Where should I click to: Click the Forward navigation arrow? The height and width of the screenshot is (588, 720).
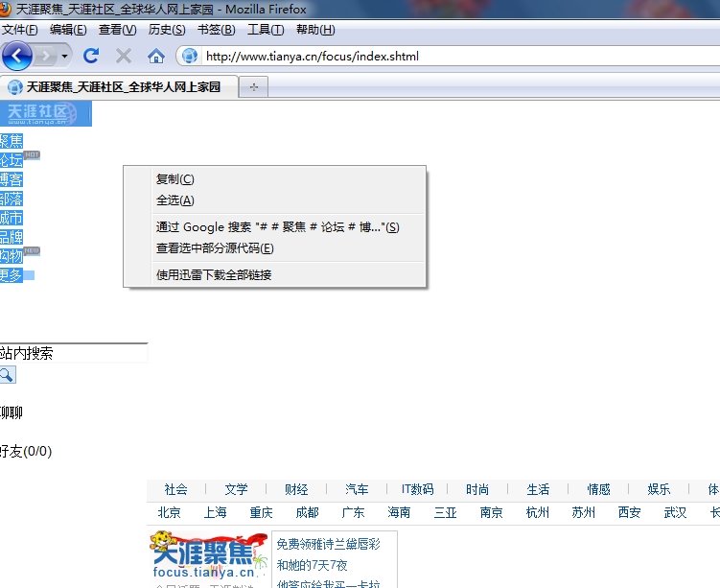45,57
